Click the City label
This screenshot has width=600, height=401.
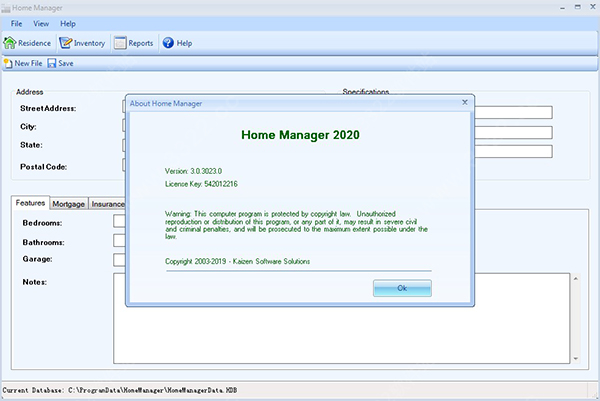click(28, 127)
